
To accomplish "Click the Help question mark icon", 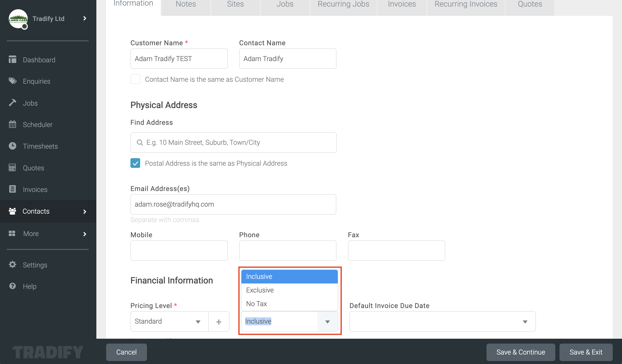I will coord(12,286).
